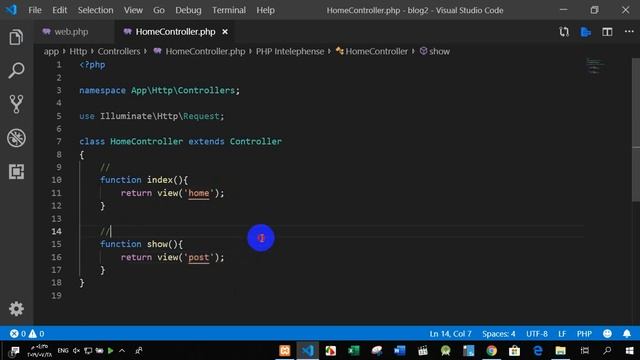Click the VS Code logo icon in title bar
Screen dimensions: 640x360
pyautogui.click(x=11, y=10)
